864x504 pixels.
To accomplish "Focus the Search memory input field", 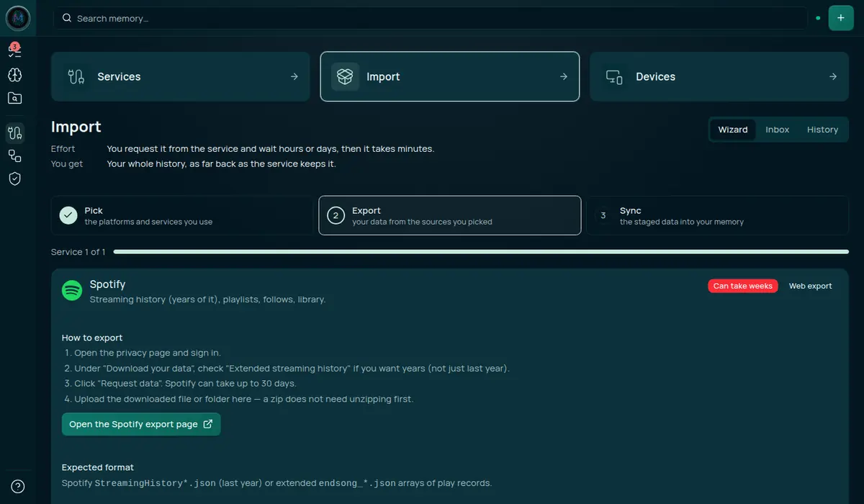I will (431, 18).
